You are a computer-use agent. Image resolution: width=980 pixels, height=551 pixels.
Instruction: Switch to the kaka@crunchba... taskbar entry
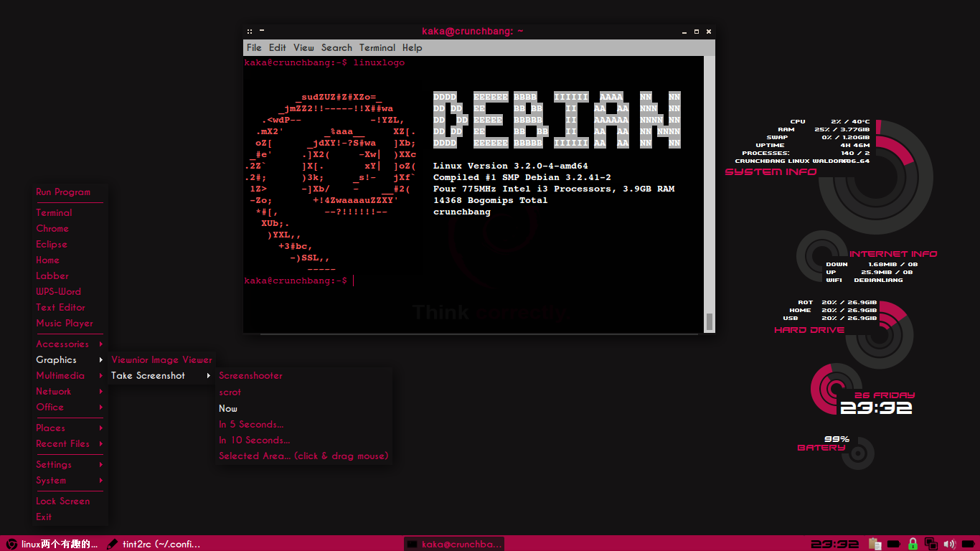[x=454, y=544]
